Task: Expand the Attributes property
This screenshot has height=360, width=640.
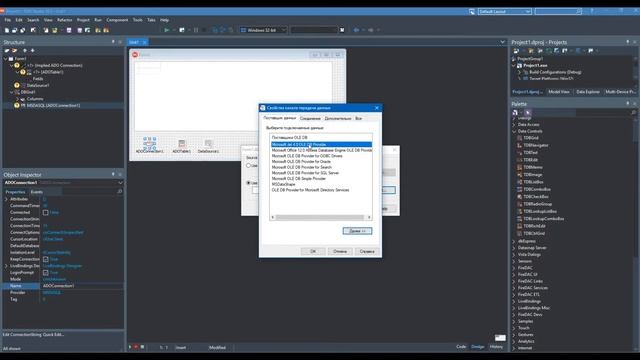Action: click(6, 199)
